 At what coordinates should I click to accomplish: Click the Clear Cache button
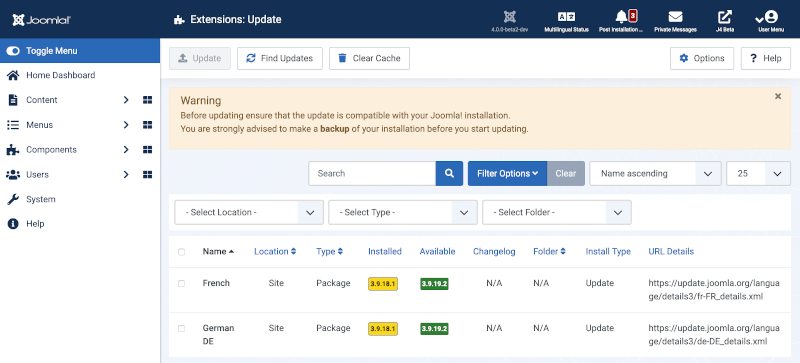[369, 58]
